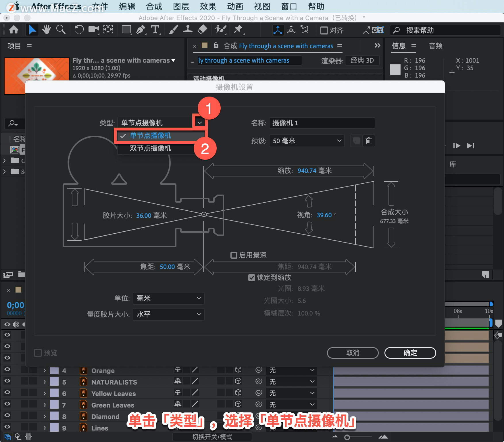Select the Puppet Pin tool

238,30
